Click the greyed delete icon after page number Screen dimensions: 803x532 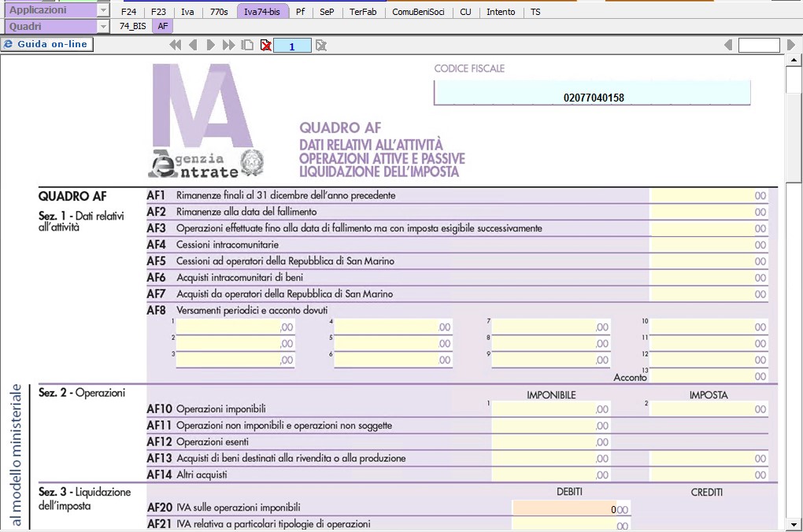click(x=321, y=46)
